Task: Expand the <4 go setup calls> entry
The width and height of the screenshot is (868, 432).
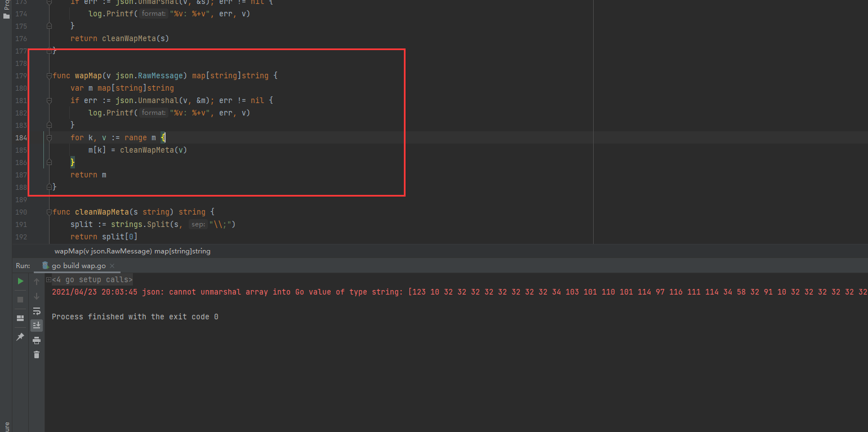Action: coord(48,279)
